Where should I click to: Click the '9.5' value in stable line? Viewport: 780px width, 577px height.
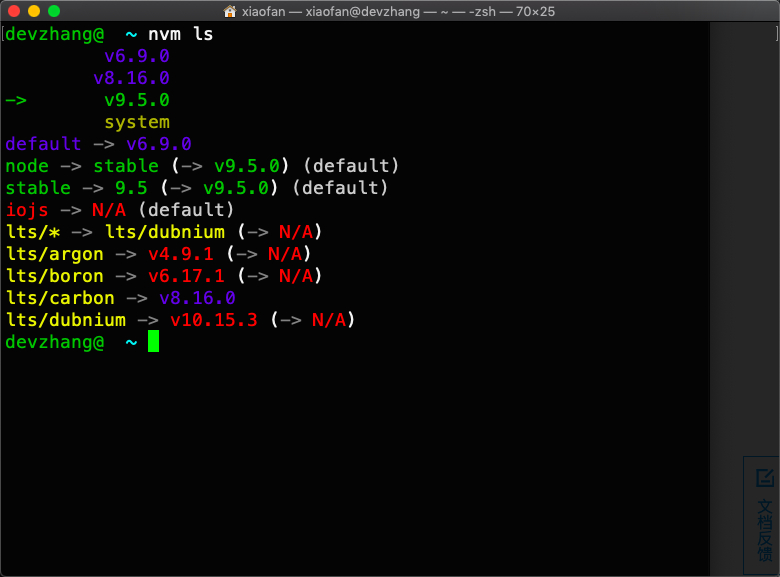(x=131, y=188)
